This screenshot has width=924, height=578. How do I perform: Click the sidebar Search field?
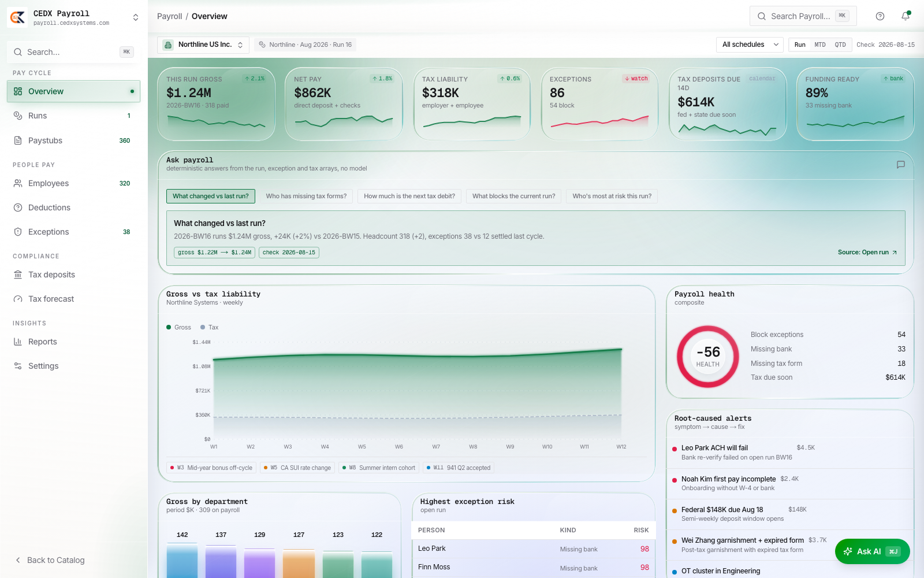pyautogui.click(x=73, y=52)
